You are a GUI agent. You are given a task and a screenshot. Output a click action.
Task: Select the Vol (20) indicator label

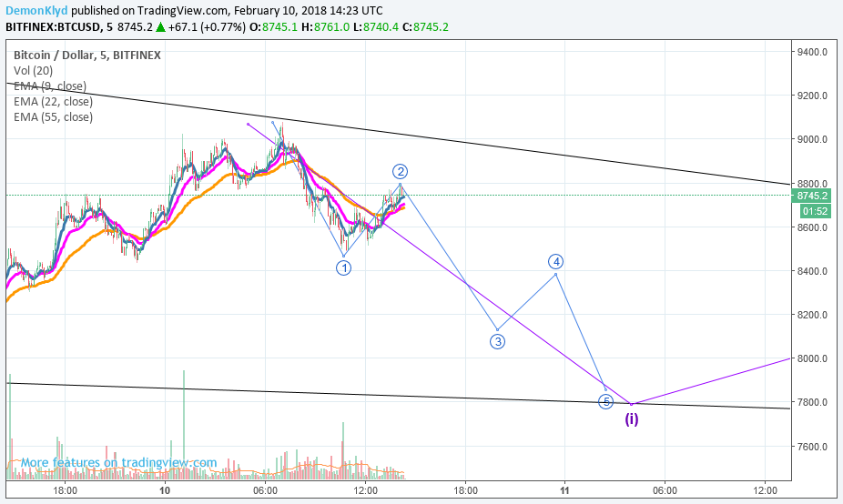pos(34,70)
